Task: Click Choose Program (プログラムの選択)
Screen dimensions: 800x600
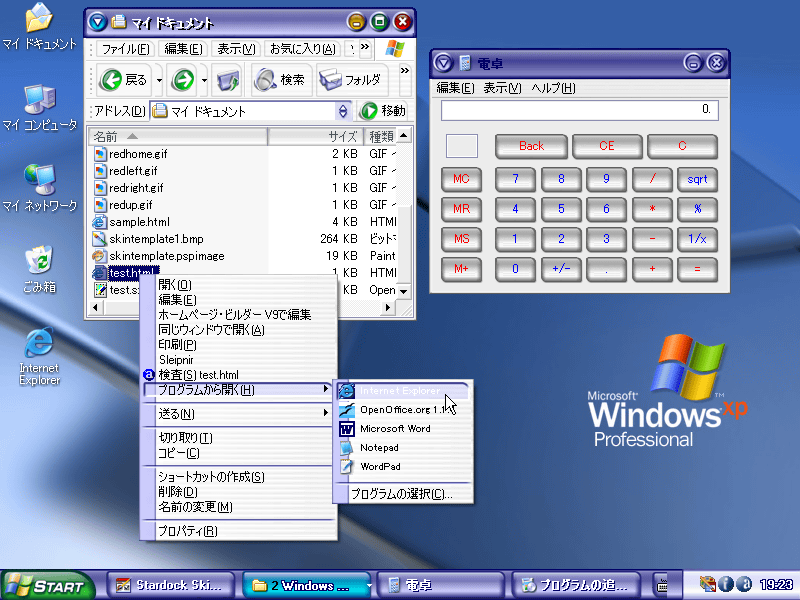Action: (x=403, y=494)
